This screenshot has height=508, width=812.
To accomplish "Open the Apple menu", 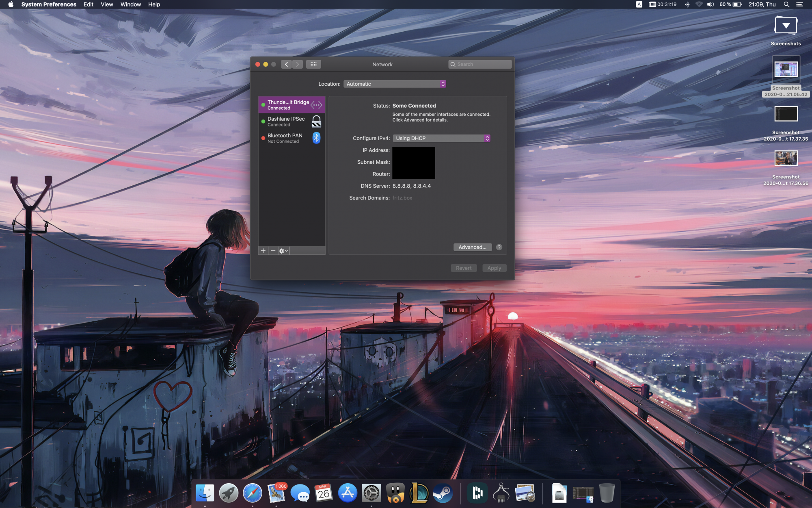I will (11, 4).
